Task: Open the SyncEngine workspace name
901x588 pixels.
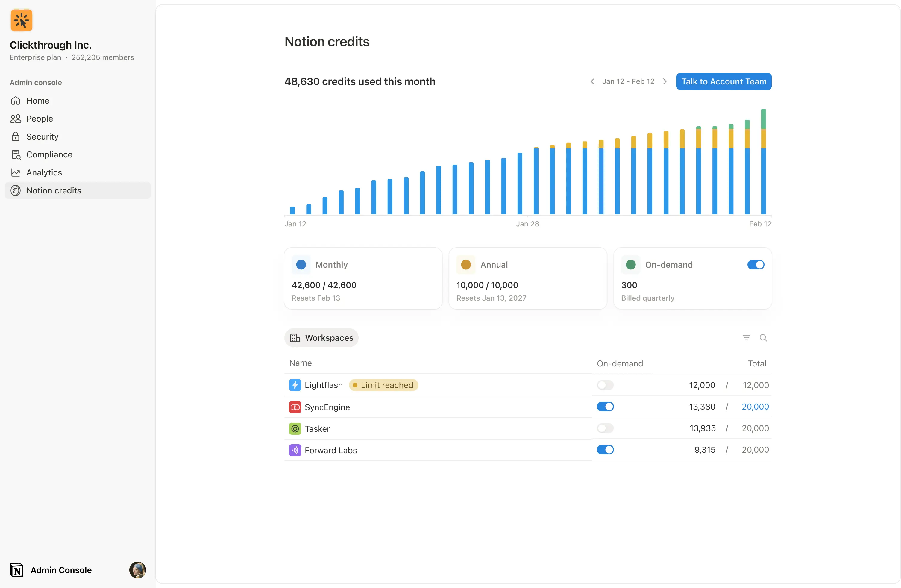Action: click(327, 407)
